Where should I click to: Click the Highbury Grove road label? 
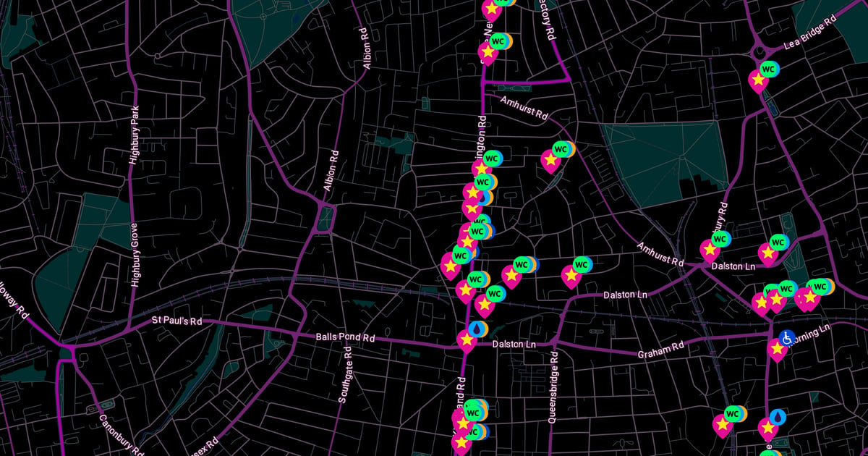[x=135, y=256]
